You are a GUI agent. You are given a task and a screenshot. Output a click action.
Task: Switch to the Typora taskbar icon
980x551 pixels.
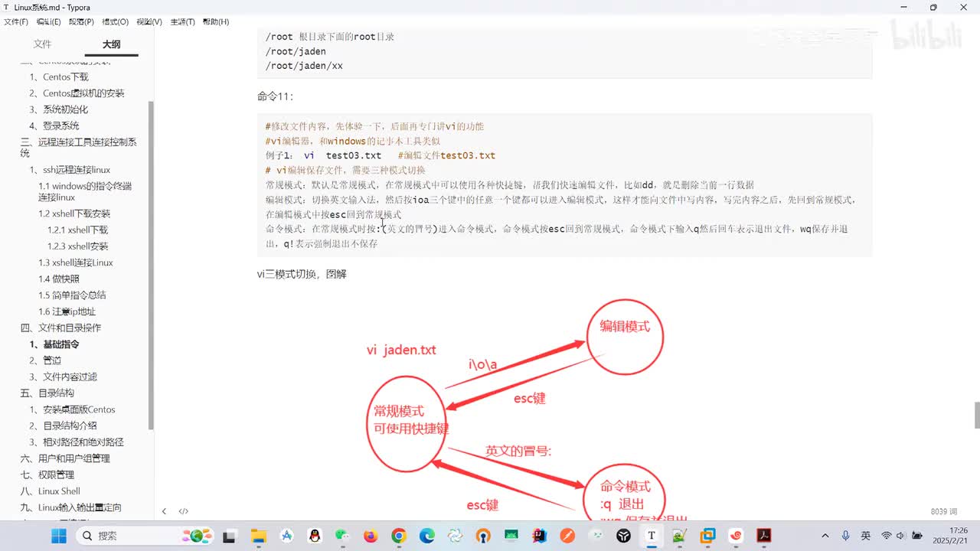point(652,536)
